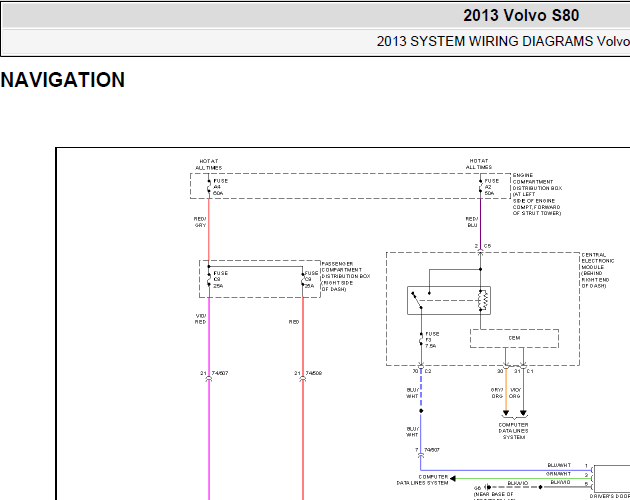Click "HOT AT ALL TIMES" above fuse A4
Image resolution: width=630 pixels, height=500 pixels.
tap(209, 164)
